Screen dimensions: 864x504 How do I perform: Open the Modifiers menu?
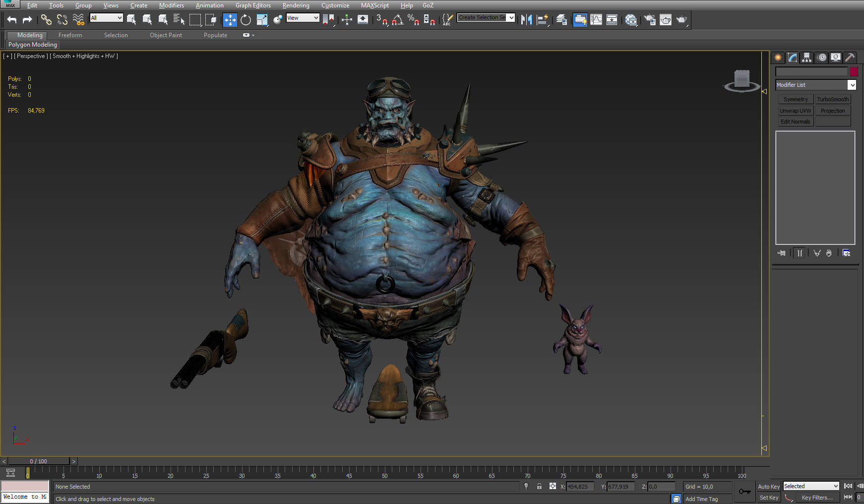(x=171, y=5)
